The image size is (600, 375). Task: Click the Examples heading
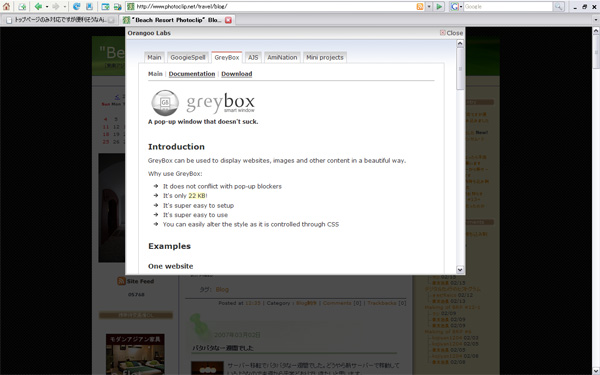click(170, 246)
